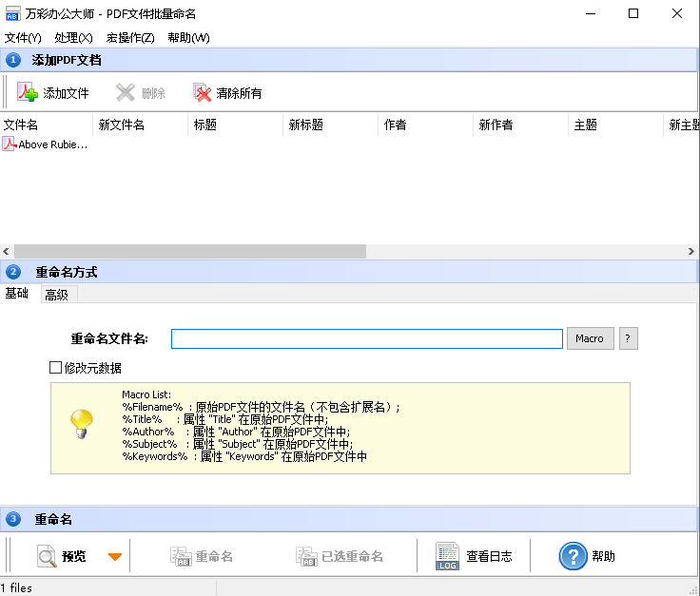700x596 pixels.
Task: Select the Above Rubie… file row
Action: (46, 144)
